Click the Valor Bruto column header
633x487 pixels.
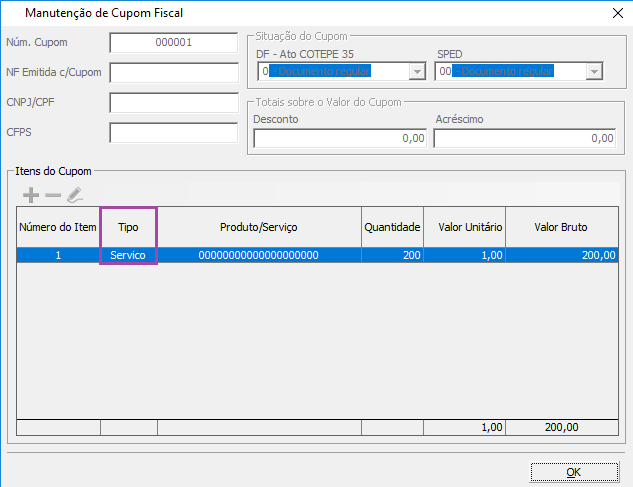click(562, 227)
